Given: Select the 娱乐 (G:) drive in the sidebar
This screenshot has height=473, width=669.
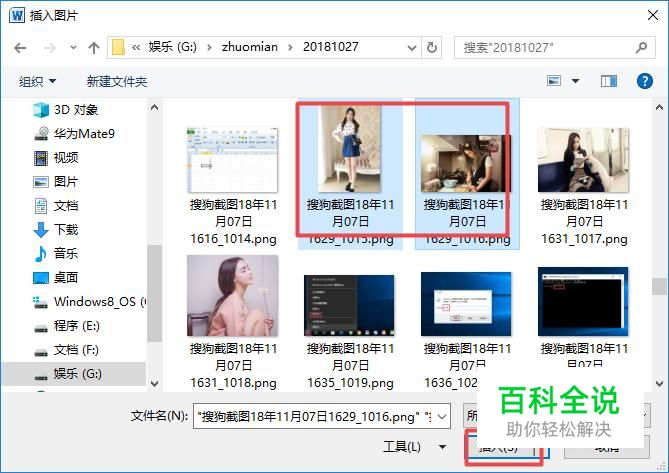Looking at the screenshot, I should click(73, 374).
